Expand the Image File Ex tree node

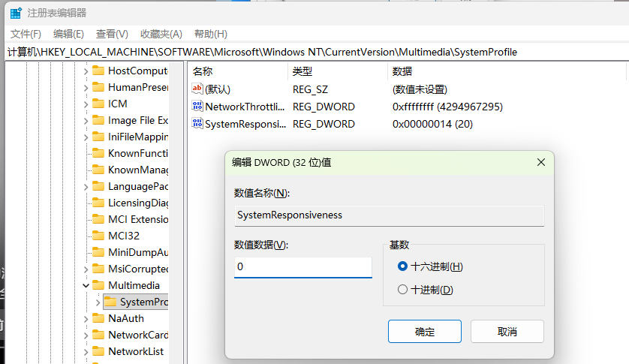point(86,121)
